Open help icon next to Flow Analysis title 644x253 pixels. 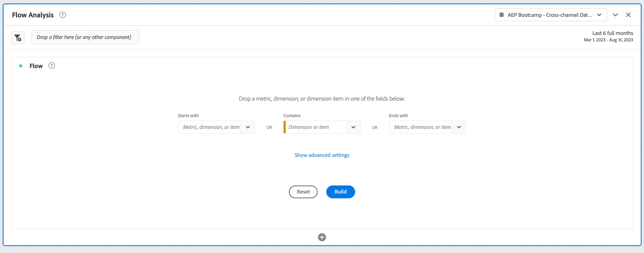63,15
